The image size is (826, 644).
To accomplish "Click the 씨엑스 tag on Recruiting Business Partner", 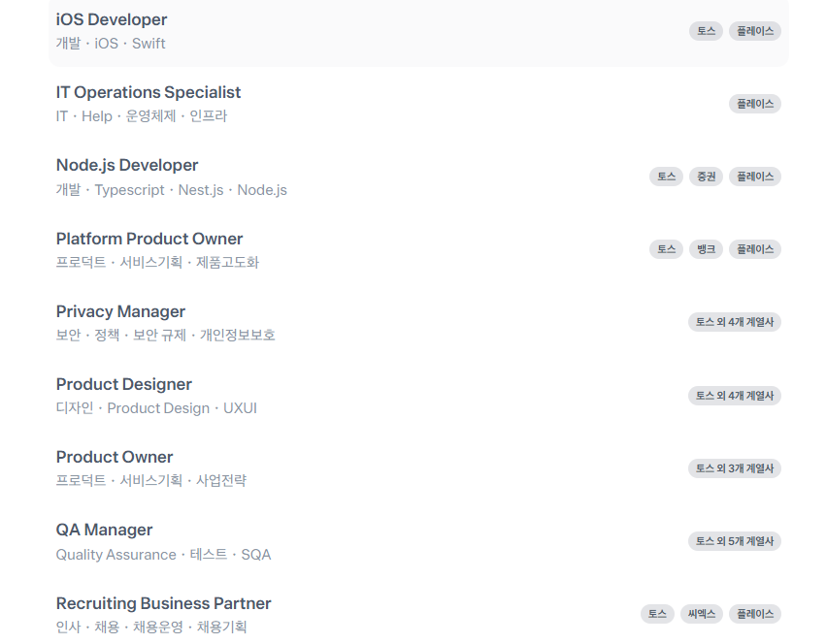I will click(x=701, y=614).
